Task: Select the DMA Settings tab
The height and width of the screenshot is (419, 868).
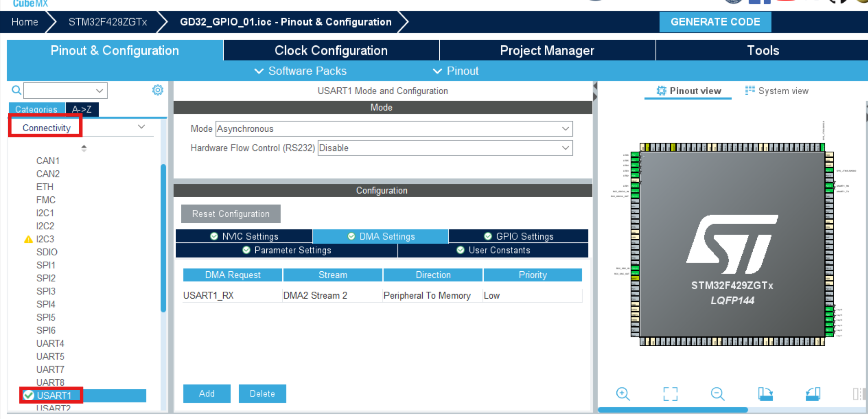Action: point(381,236)
